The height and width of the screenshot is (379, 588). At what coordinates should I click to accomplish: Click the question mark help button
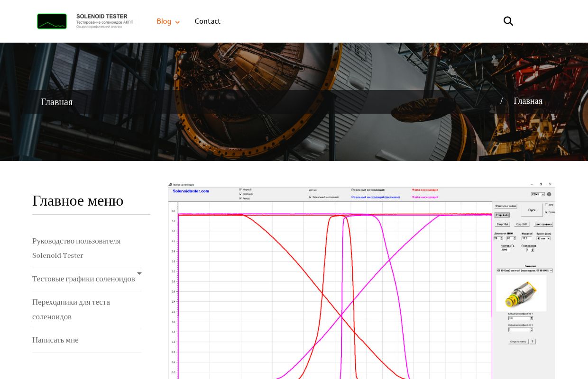pyautogui.click(x=533, y=341)
